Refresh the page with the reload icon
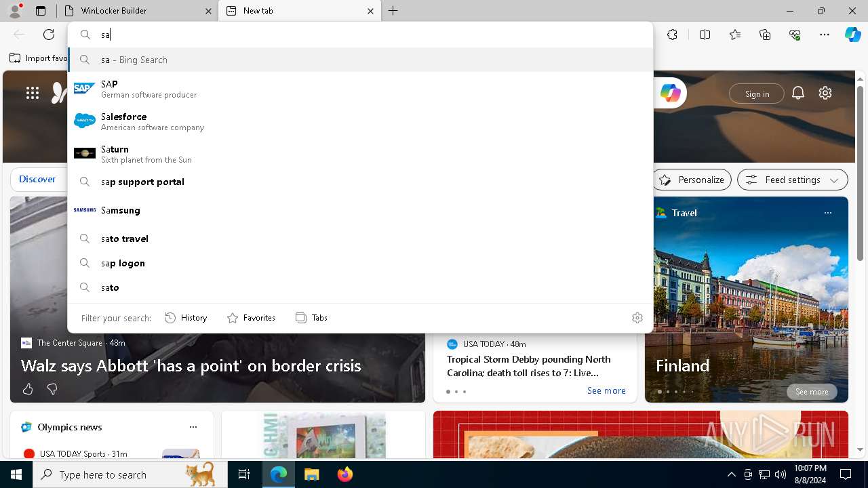The width and height of the screenshot is (868, 488). [49, 35]
